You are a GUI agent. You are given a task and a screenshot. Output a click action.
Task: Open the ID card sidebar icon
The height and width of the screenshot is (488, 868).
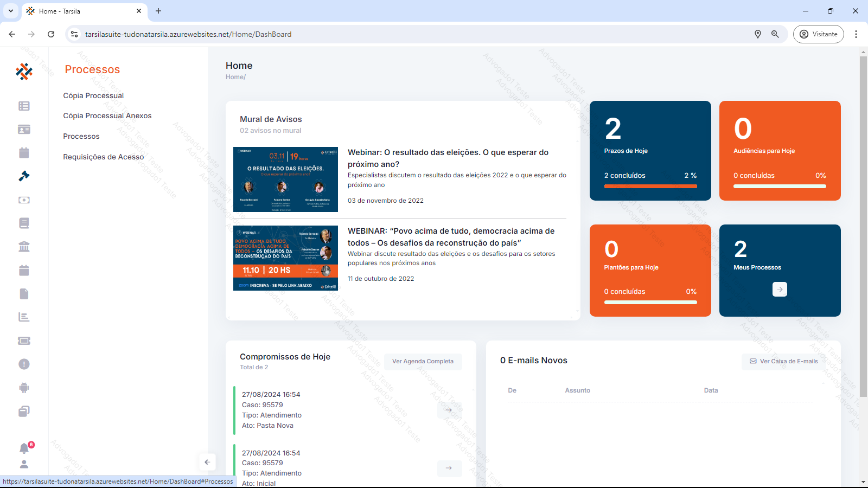pos(24,130)
